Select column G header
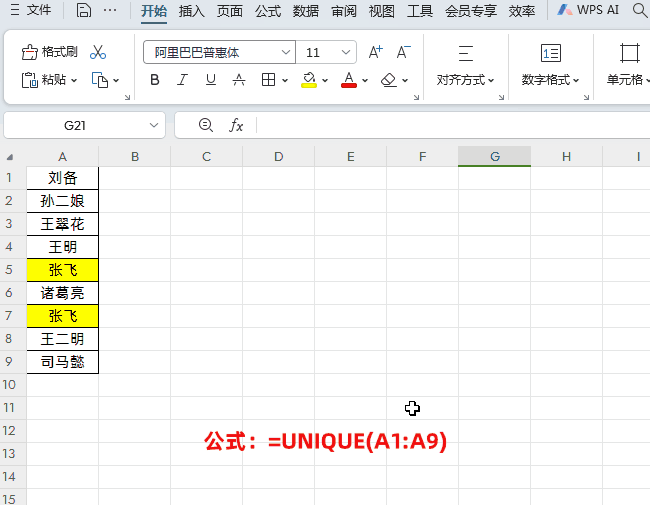650x505 pixels. [x=495, y=156]
